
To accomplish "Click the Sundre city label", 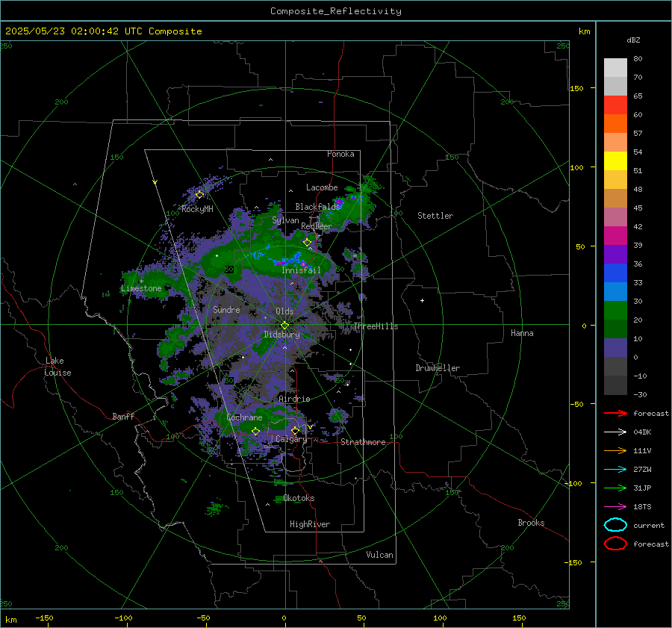I will point(226,309).
